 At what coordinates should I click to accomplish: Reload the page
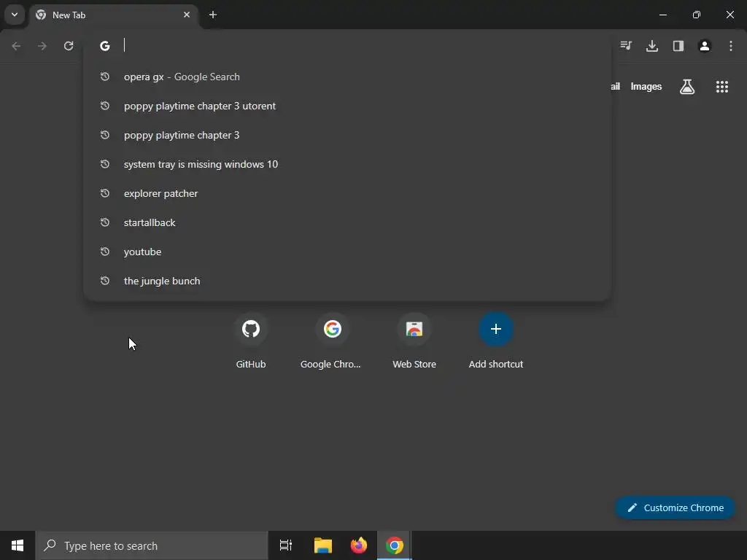[69, 46]
